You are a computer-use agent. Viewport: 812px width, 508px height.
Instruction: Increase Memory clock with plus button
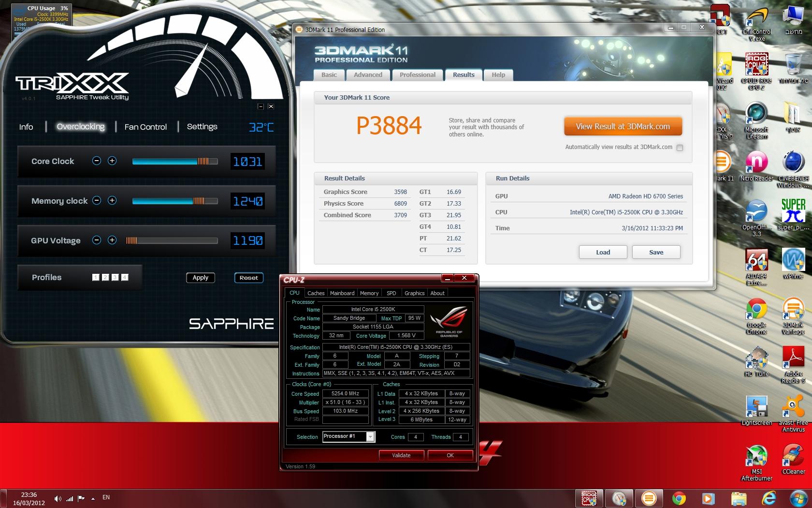pos(112,200)
